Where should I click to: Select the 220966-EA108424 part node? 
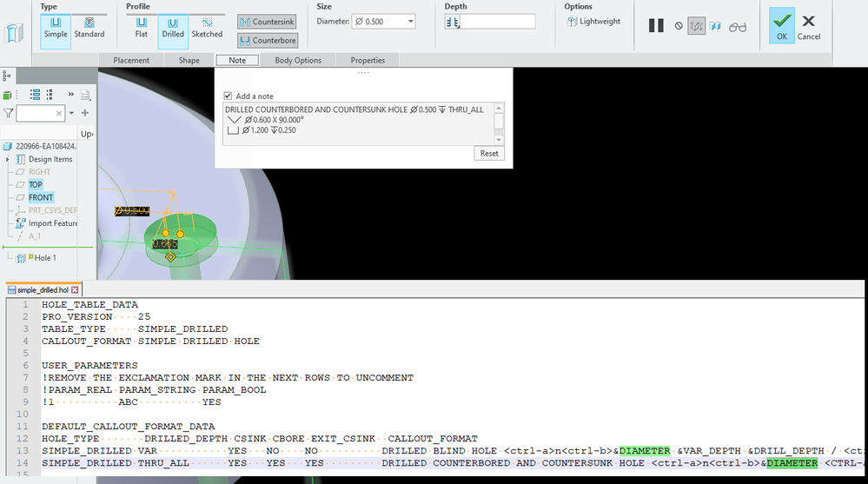point(45,146)
